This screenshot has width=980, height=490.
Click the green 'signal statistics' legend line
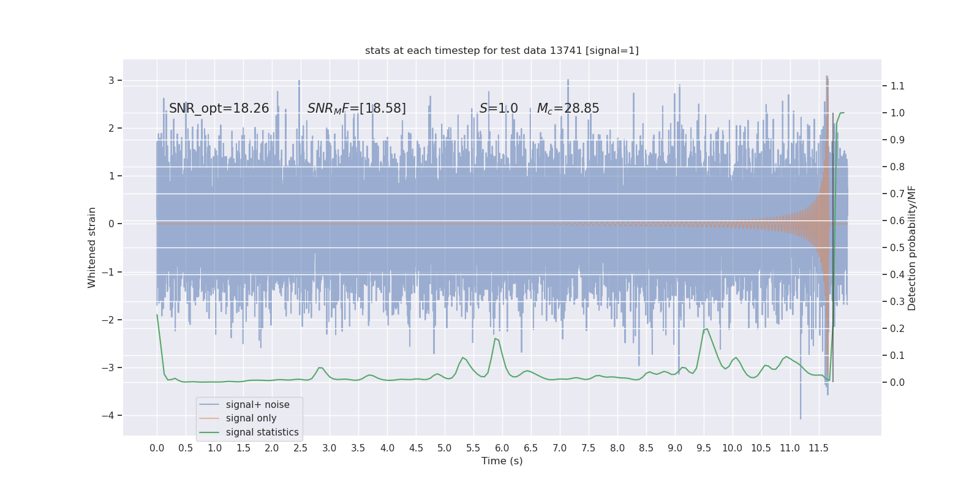point(209,432)
